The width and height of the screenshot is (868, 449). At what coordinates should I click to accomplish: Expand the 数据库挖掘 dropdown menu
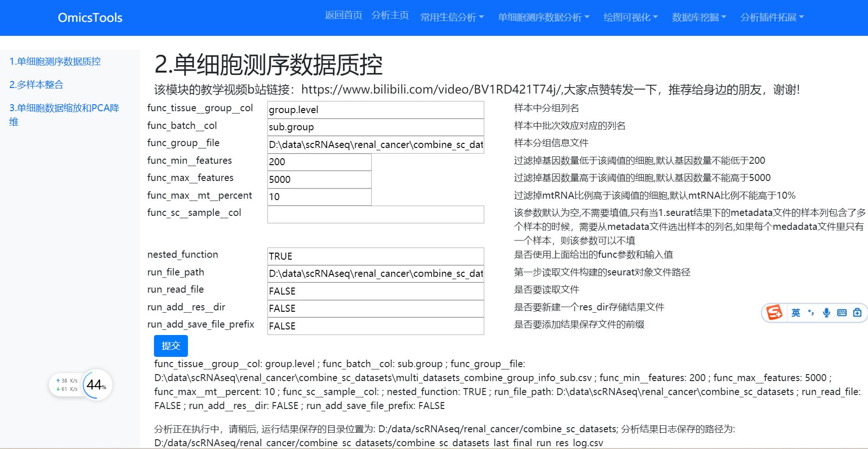tap(699, 18)
